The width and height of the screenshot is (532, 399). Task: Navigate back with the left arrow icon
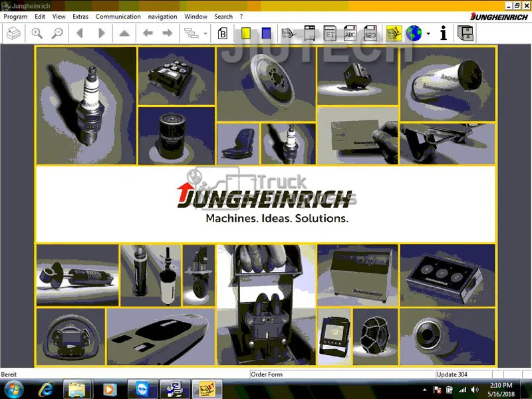tap(148, 33)
